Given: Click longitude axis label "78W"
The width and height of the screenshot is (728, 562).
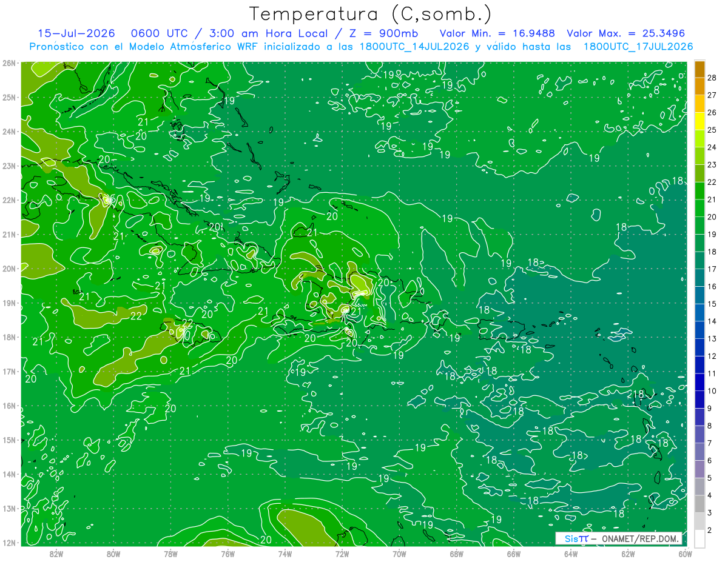Looking at the screenshot, I should click(170, 553).
